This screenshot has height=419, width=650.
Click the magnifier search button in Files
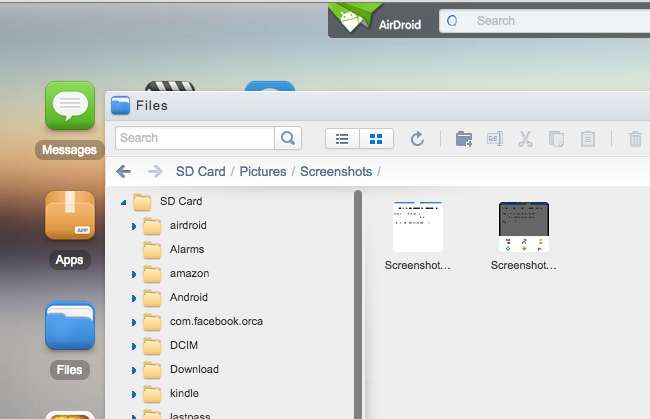click(x=288, y=138)
